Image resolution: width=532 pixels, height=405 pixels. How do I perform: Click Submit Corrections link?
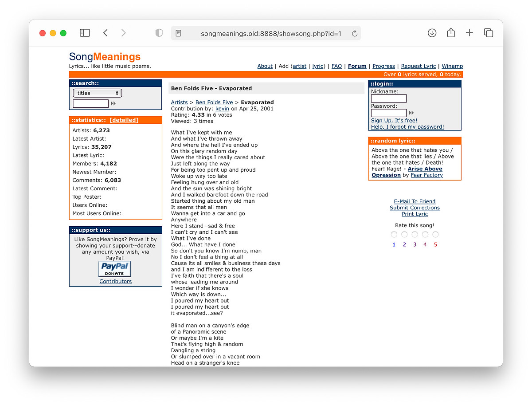pos(415,208)
